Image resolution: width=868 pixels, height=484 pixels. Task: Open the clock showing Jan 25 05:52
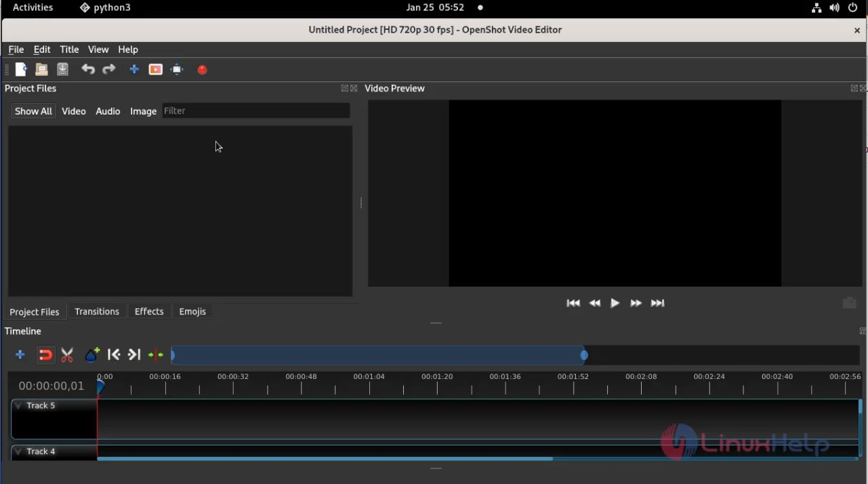tap(435, 7)
